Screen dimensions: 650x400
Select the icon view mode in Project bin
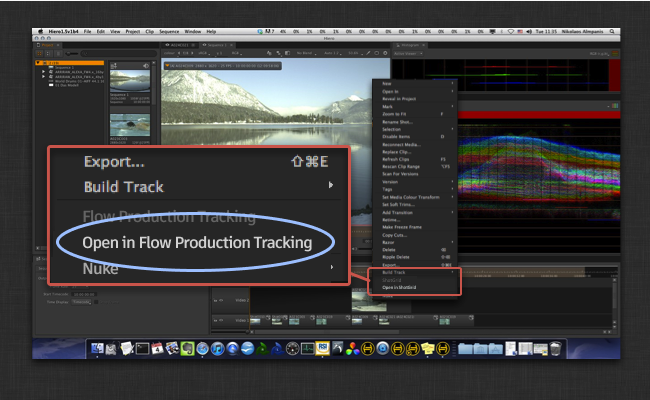40,53
